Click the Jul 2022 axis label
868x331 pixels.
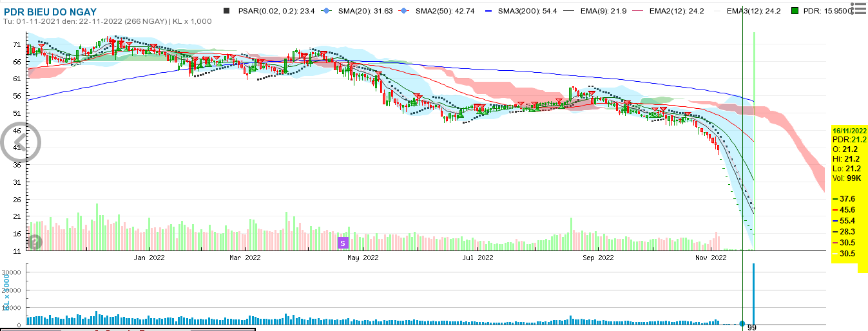coord(477,258)
